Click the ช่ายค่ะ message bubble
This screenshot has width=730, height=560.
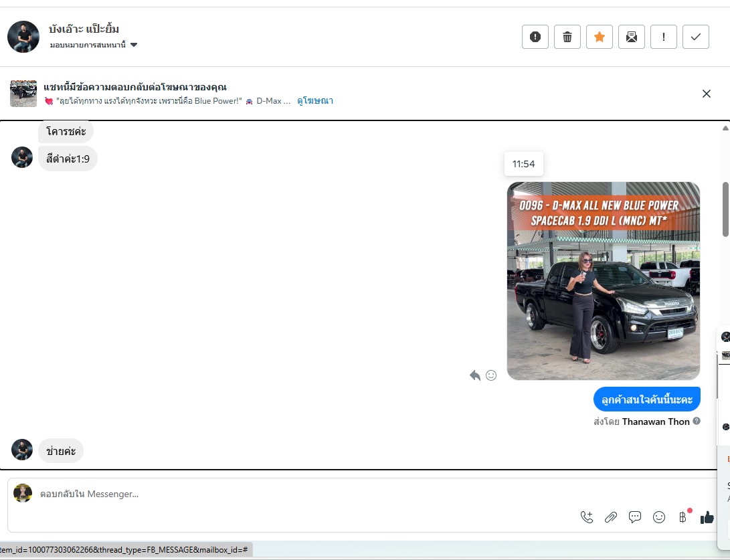tap(60, 450)
